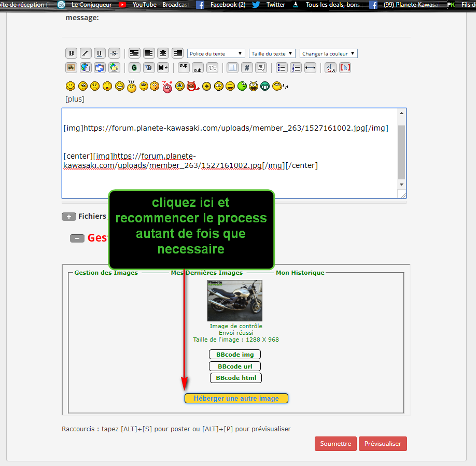The width and height of the screenshot is (476, 466).
Task: Open the Gestion des Images tab
Action: click(106, 273)
